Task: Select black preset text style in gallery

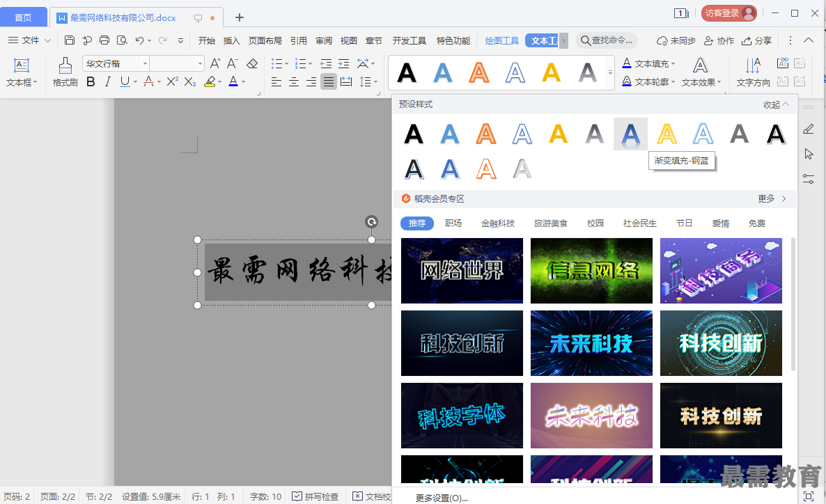Action: coord(414,134)
